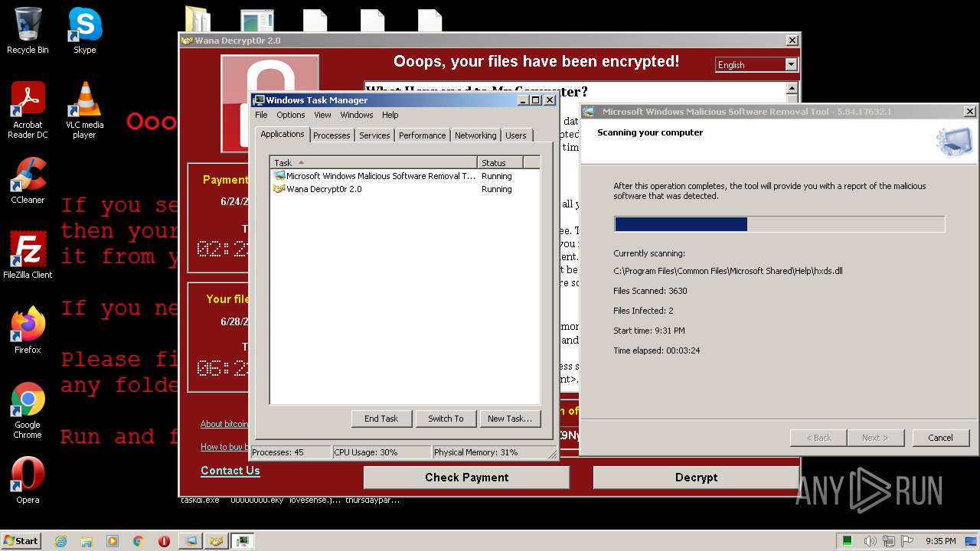
Task: Click the End Task button
Action: coord(381,419)
